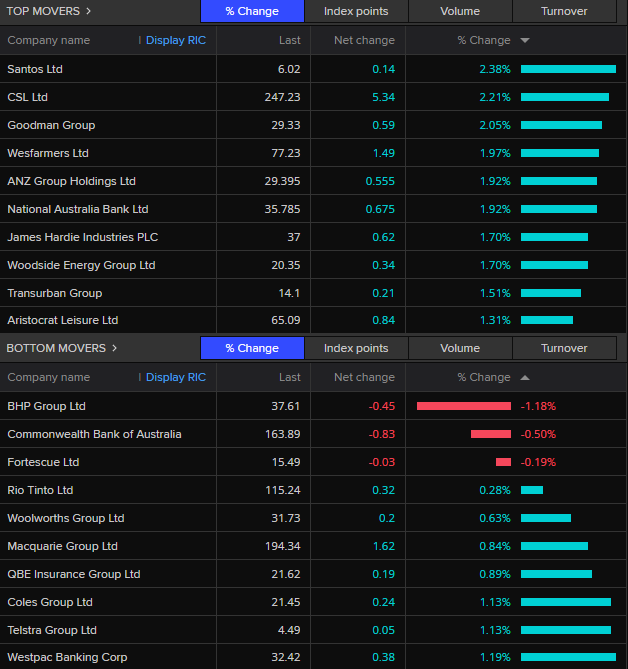Select Rio Tinto Ltd company name
The image size is (628, 669).
40,490
